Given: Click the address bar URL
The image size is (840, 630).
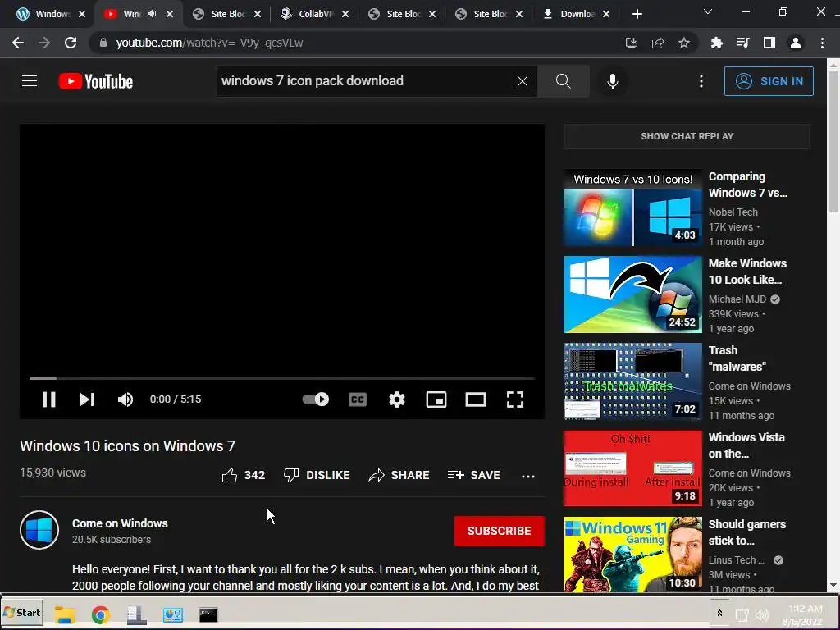Looking at the screenshot, I should point(209,43).
